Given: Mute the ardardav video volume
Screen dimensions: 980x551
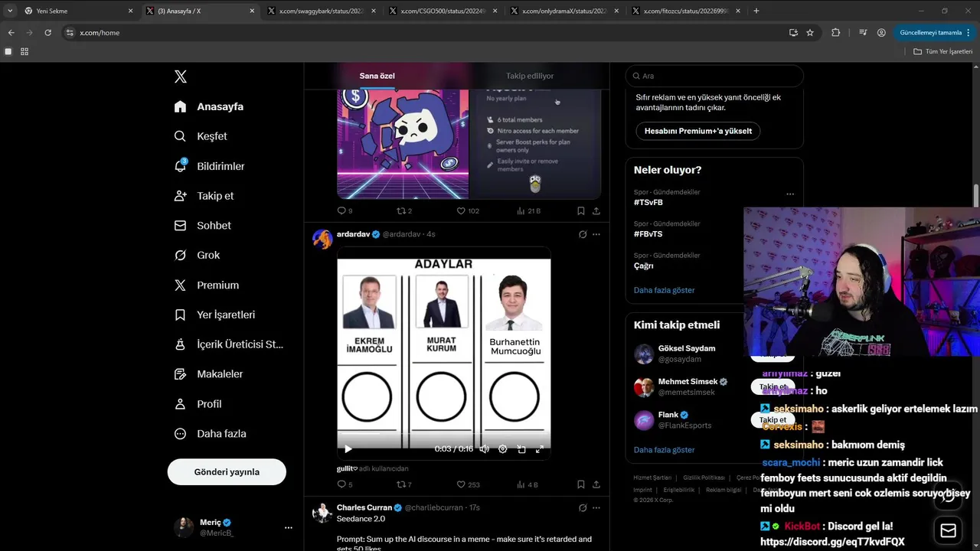Looking at the screenshot, I should (484, 449).
